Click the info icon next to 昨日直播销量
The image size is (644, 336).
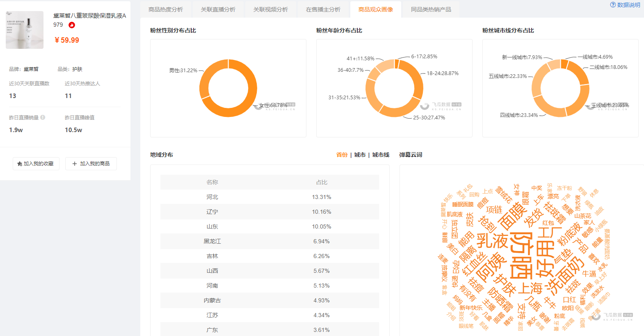pos(43,117)
